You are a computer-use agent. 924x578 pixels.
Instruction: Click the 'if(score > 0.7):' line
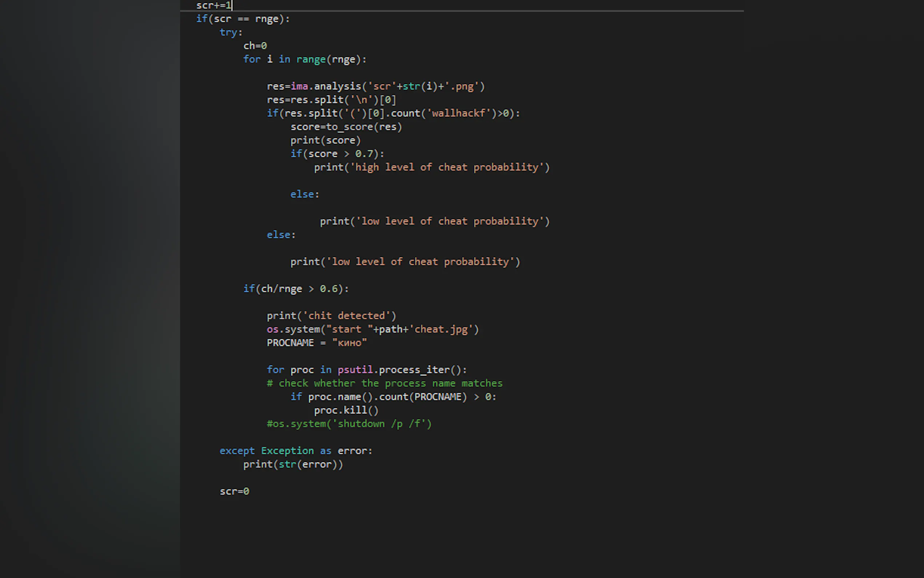pyautogui.click(x=337, y=154)
